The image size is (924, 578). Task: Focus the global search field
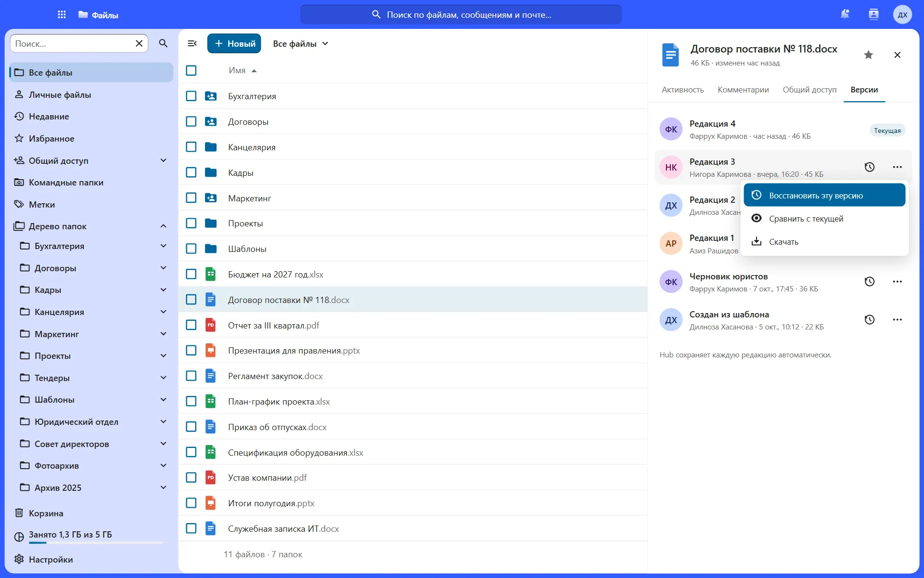pyautogui.click(x=461, y=14)
